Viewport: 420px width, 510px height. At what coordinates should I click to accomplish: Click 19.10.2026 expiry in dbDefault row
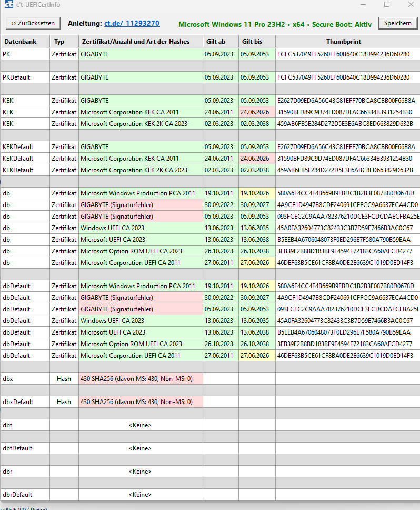pos(257,286)
